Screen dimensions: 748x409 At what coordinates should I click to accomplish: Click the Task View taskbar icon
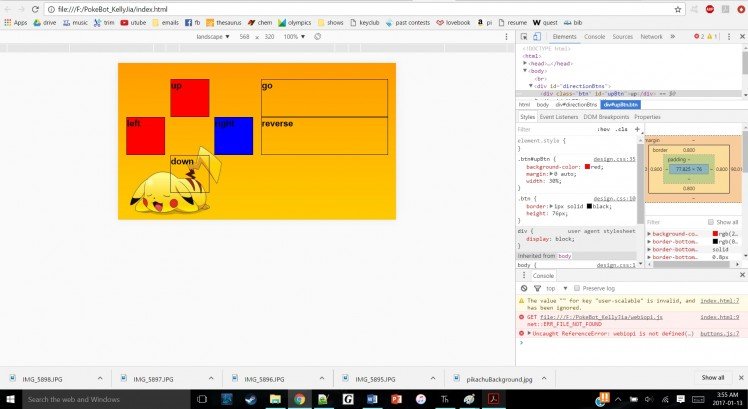coord(202,399)
